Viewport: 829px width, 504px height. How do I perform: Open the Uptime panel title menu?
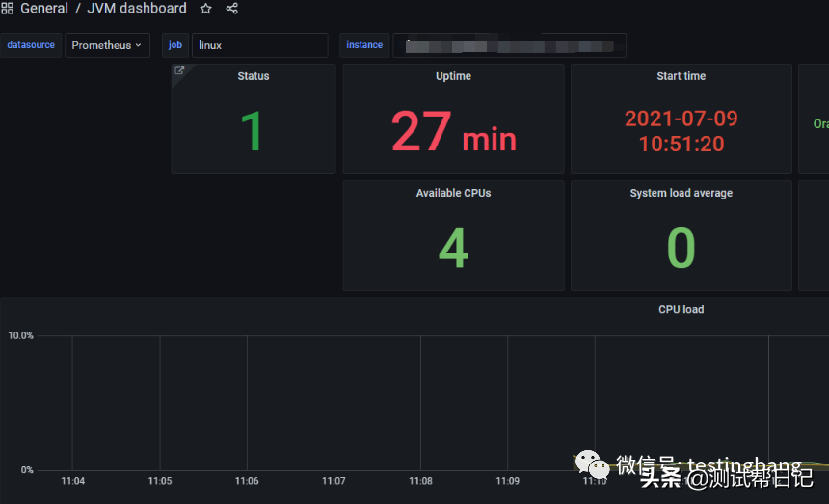point(453,76)
